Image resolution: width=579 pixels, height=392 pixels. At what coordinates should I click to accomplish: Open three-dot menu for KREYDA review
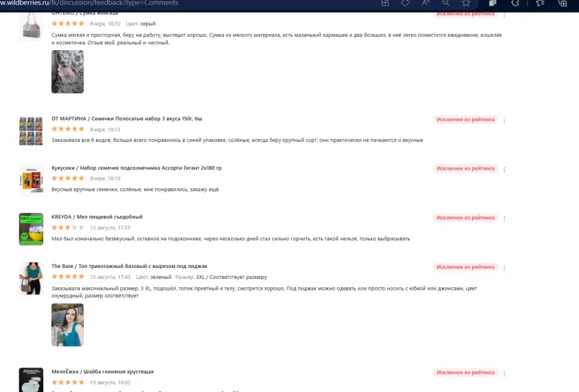pos(504,218)
